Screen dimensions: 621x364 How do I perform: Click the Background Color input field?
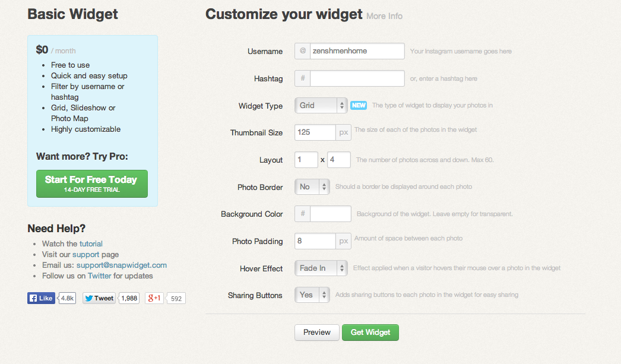point(330,214)
